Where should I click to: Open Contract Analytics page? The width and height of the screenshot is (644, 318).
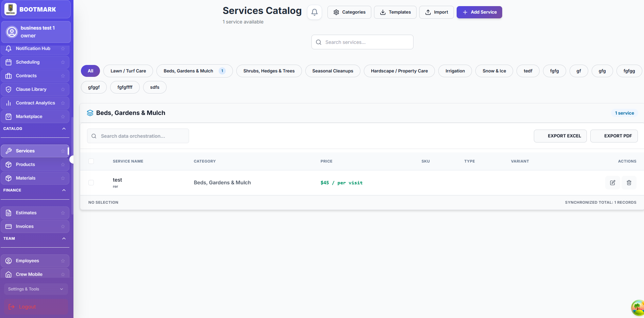35,103
